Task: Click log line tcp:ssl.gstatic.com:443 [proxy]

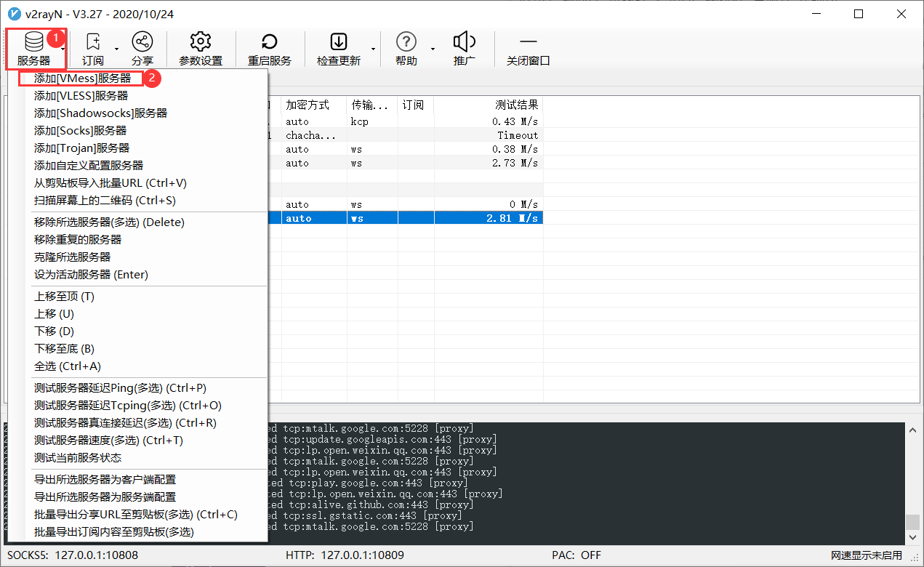Action: point(375,515)
